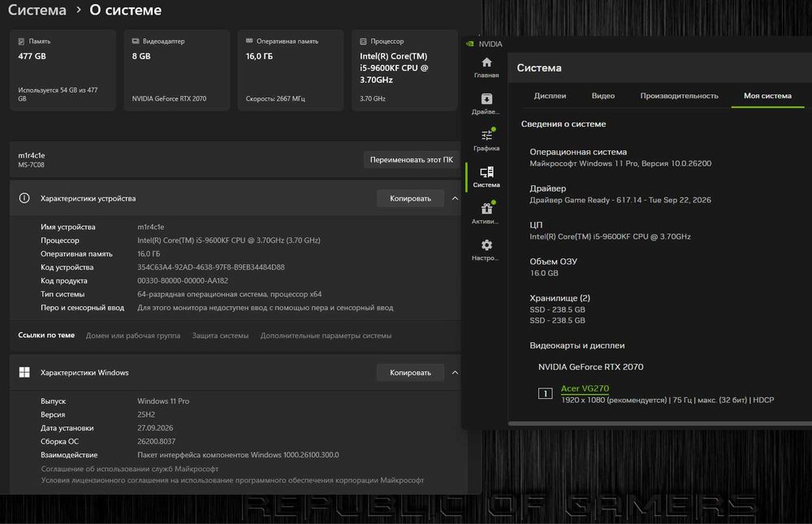Screen dimensions: 812x524
Task: Open Соглашение об использовании служб Майкрософт link
Action: (x=129, y=469)
